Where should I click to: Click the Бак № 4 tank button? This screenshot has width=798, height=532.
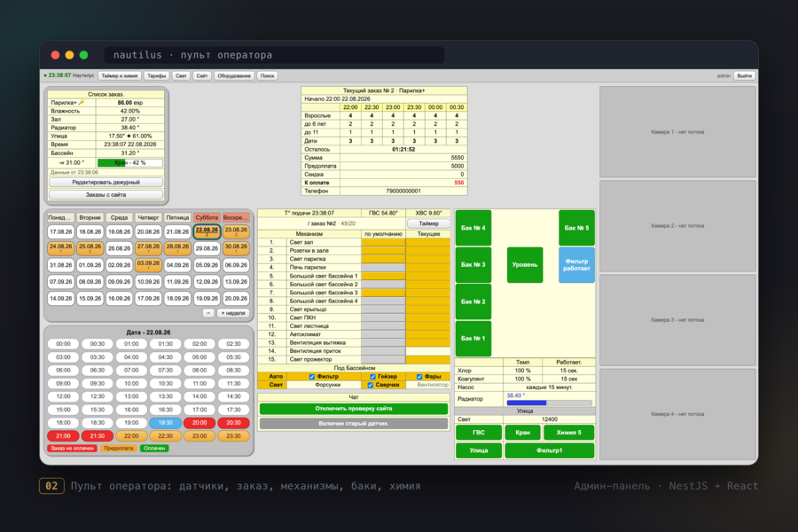coord(473,228)
